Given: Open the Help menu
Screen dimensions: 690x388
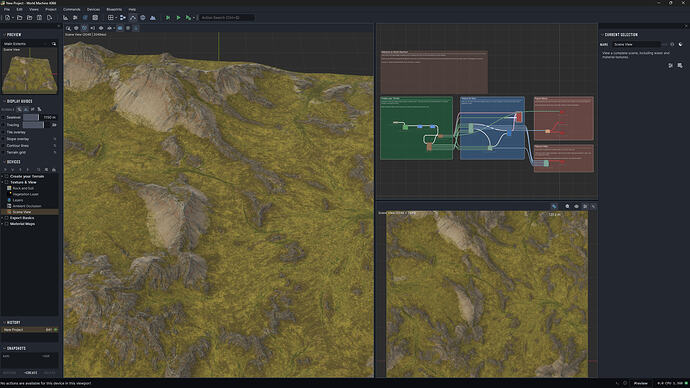Looking at the screenshot, I should [132, 9].
